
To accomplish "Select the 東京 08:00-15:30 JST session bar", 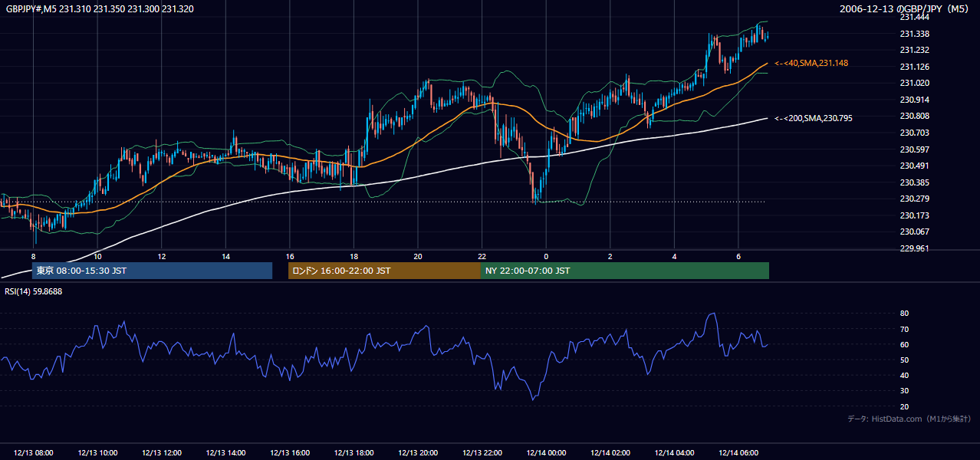I will pos(152,271).
